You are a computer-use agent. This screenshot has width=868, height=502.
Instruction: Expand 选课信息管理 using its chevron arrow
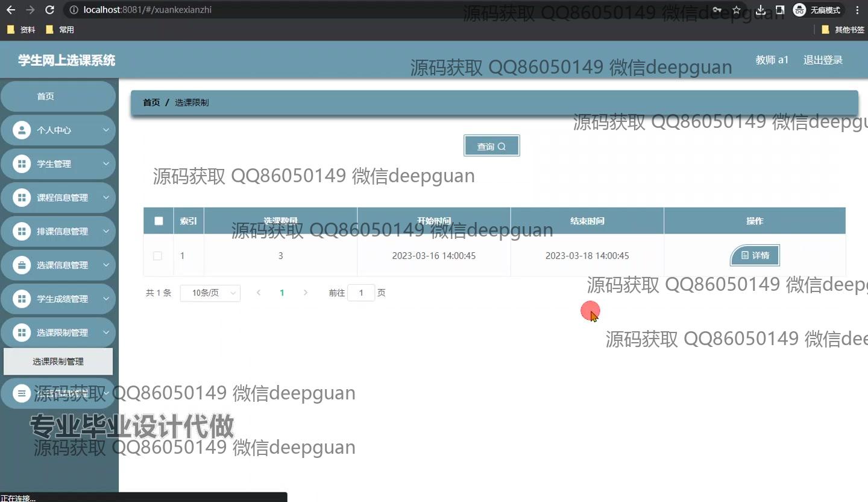click(106, 265)
